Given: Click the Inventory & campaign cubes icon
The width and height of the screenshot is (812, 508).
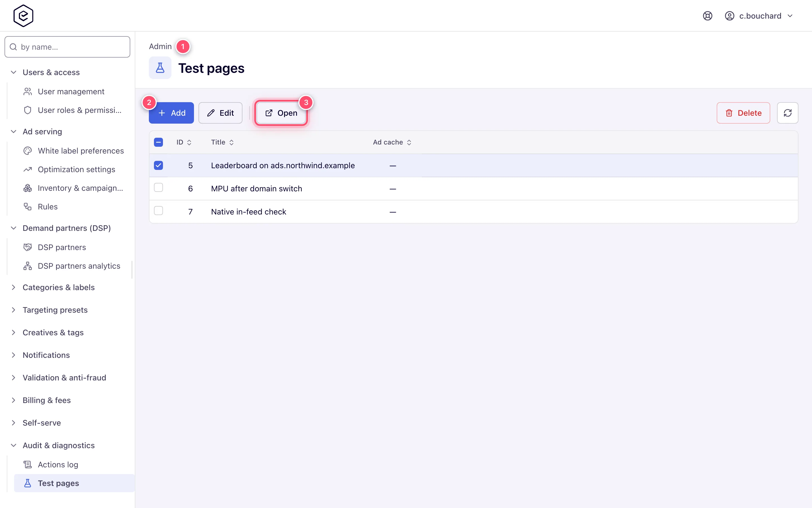Looking at the screenshot, I should [28, 188].
